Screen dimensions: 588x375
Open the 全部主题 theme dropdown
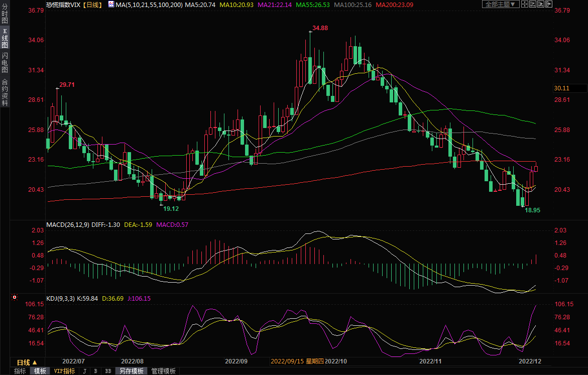[x=500, y=4]
